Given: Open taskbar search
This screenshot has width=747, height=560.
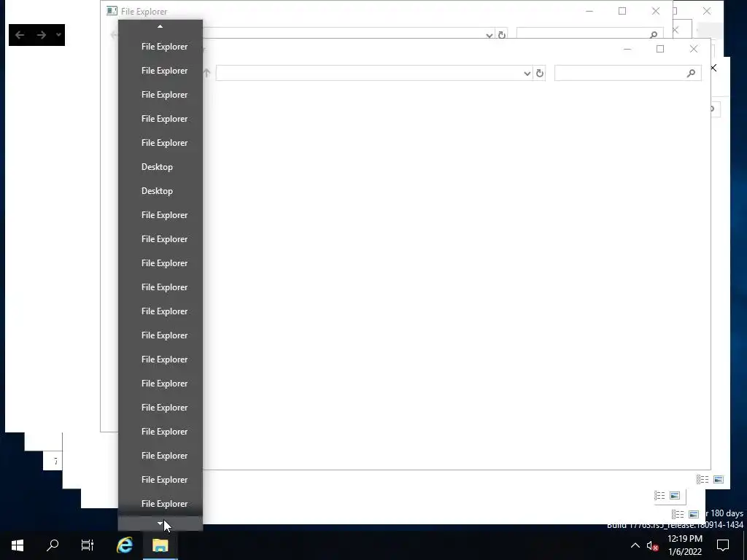Looking at the screenshot, I should coord(53,545).
